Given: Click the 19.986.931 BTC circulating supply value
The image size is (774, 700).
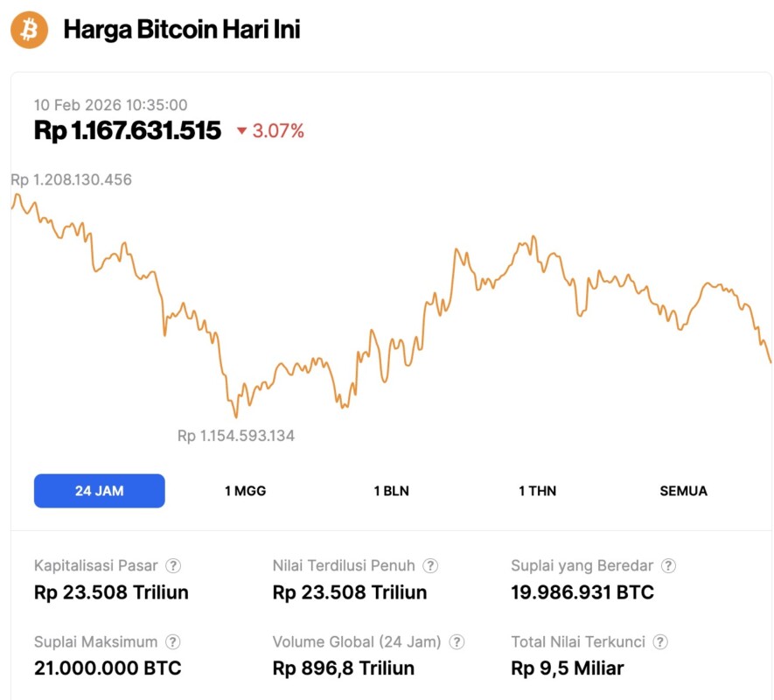Looking at the screenshot, I should 582,592.
